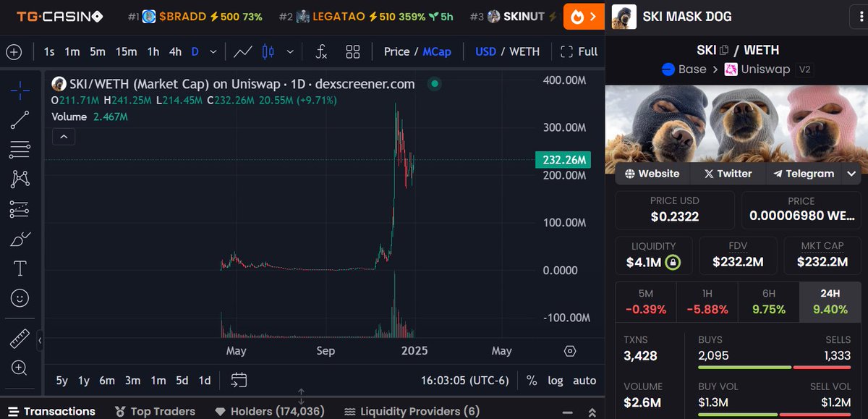Toggle auto scale on chart
The height and width of the screenshot is (419, 868).
click(584, 381)
